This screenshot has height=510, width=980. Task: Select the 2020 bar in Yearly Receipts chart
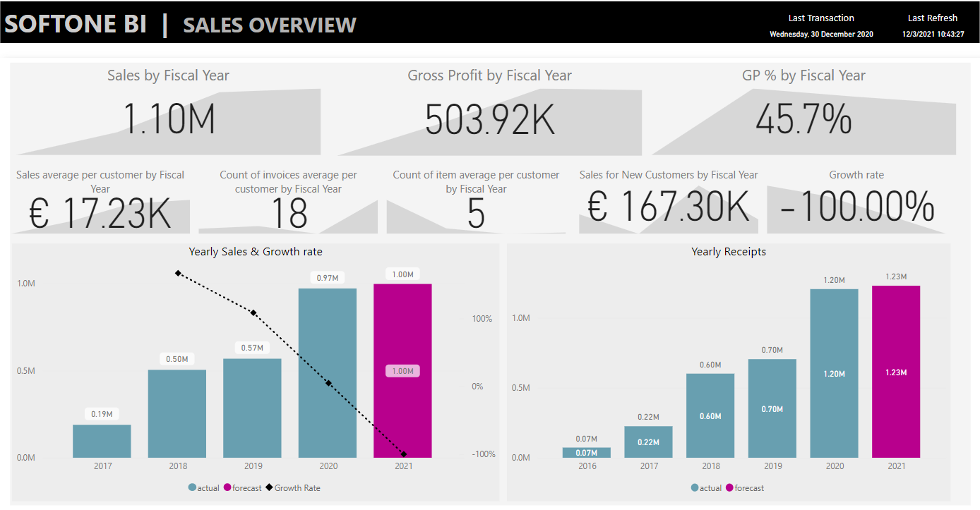834,370
